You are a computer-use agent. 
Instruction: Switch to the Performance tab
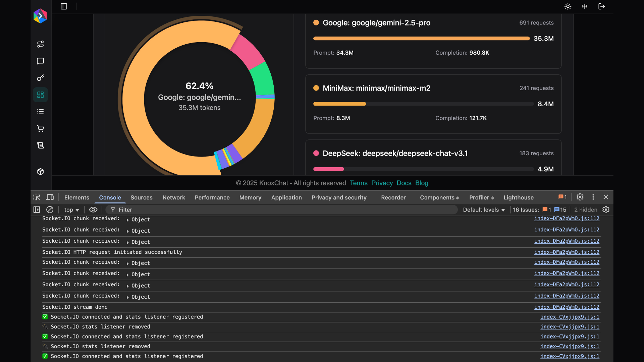[x=212, y=197]
